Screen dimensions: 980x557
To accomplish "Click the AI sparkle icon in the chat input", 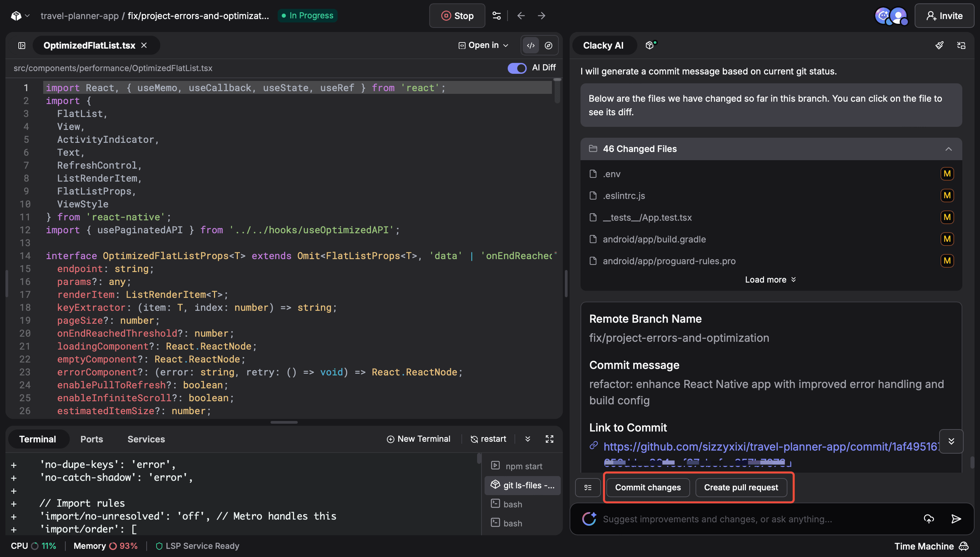I will 589,519.
